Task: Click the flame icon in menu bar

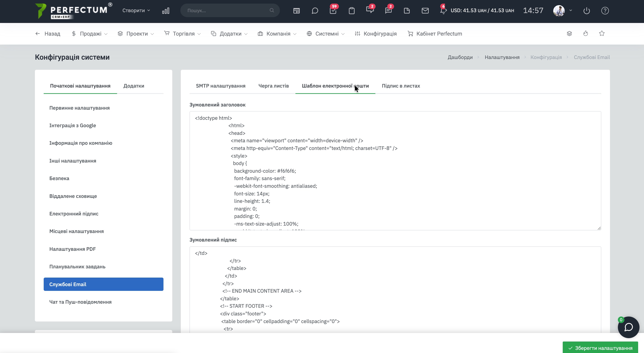Action: tap(585, 34)
